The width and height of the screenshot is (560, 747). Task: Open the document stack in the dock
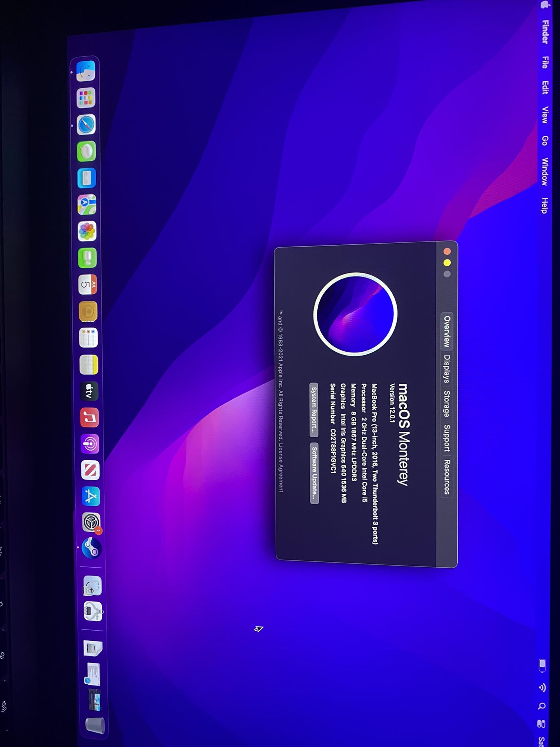coord(93,648)
